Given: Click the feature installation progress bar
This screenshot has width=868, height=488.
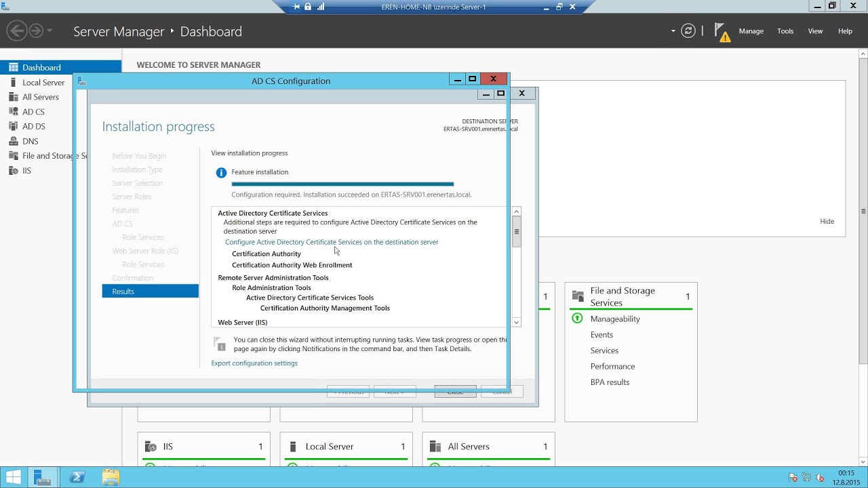Looking at the screenshot, I should point(342,184).
